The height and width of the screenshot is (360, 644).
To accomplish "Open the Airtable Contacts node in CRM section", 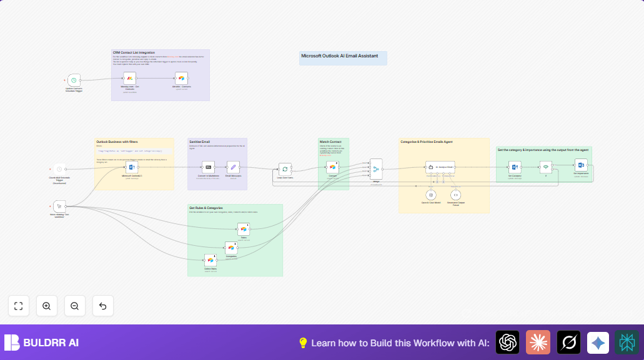I will tap(181, 79).
